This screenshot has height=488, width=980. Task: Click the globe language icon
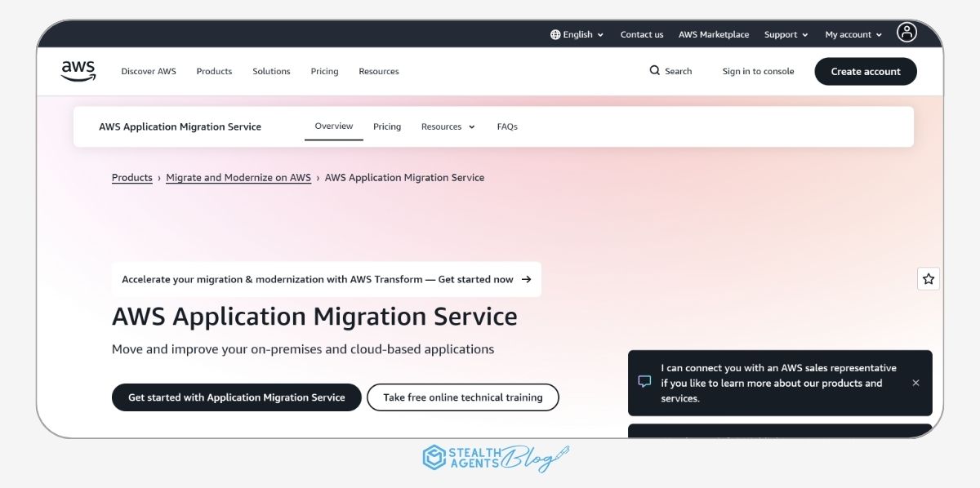click(x=556, y=33)
